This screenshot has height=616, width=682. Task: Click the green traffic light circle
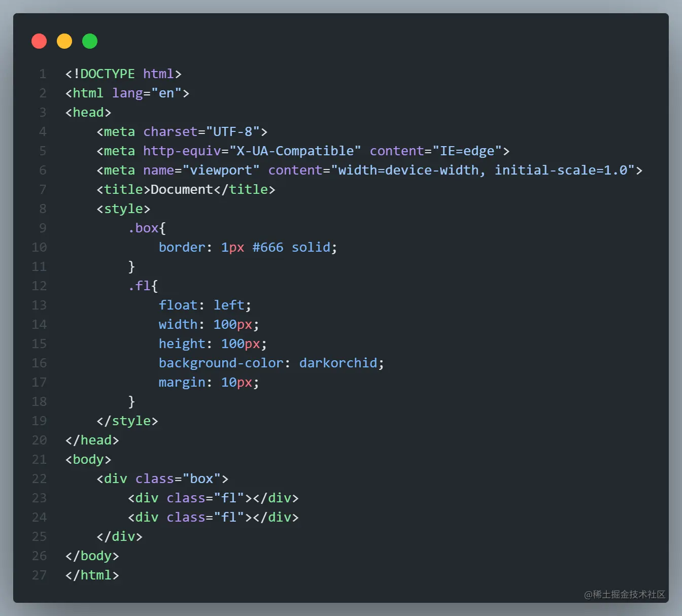point(90,41)
